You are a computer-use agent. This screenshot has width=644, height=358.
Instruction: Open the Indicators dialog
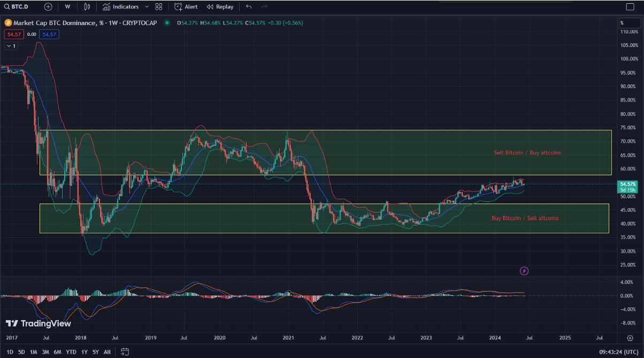click(121, 7)
